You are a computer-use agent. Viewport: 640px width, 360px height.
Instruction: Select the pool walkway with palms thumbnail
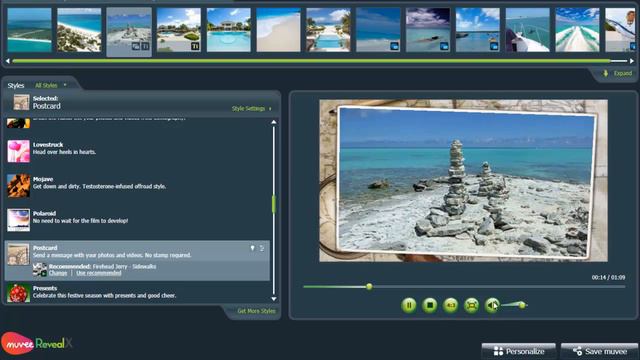(x=328, y=30)
